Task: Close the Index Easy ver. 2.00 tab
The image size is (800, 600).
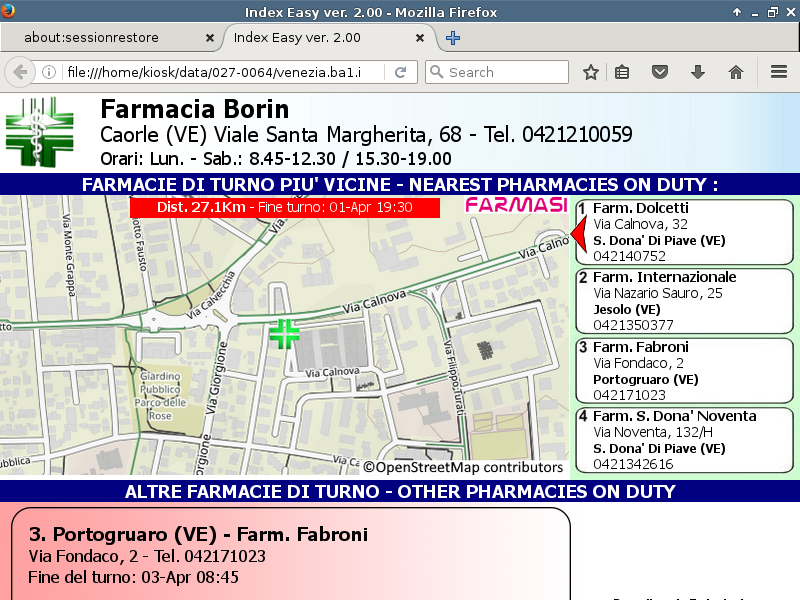Action: 421,38
